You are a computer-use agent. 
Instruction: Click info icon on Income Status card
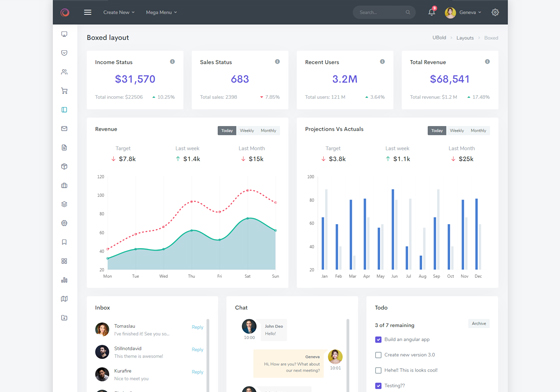pos(172,62)
